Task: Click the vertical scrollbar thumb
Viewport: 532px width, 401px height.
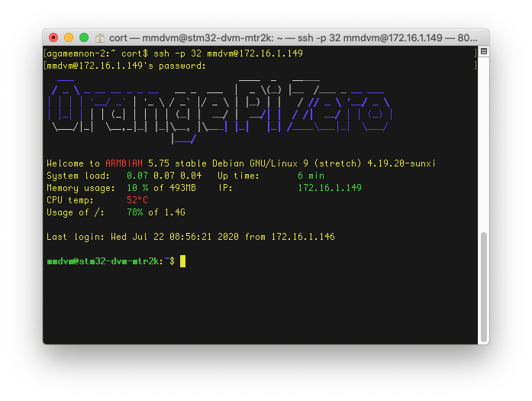Action: click(484, 286)
